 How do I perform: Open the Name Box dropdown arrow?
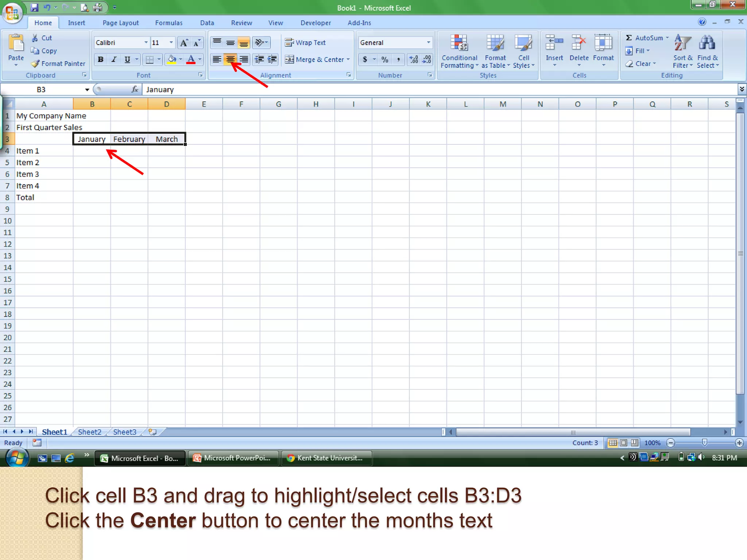[87, 90]
